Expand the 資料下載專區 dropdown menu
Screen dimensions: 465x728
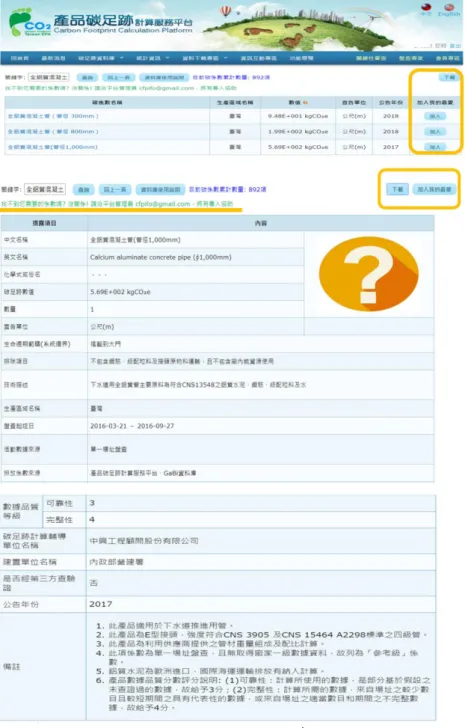(x=205, y=58)
